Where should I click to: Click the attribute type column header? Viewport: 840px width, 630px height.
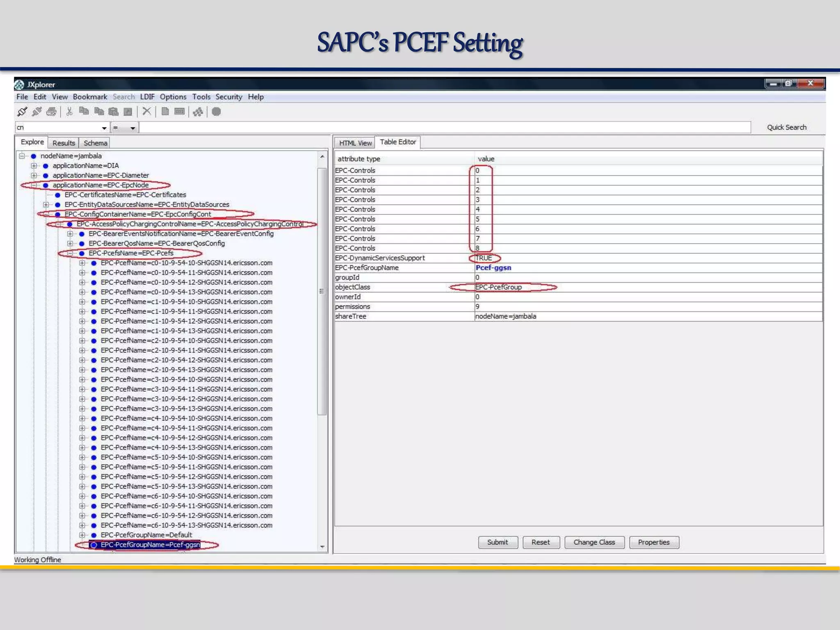pyautogui.click(x=404, y=159)
